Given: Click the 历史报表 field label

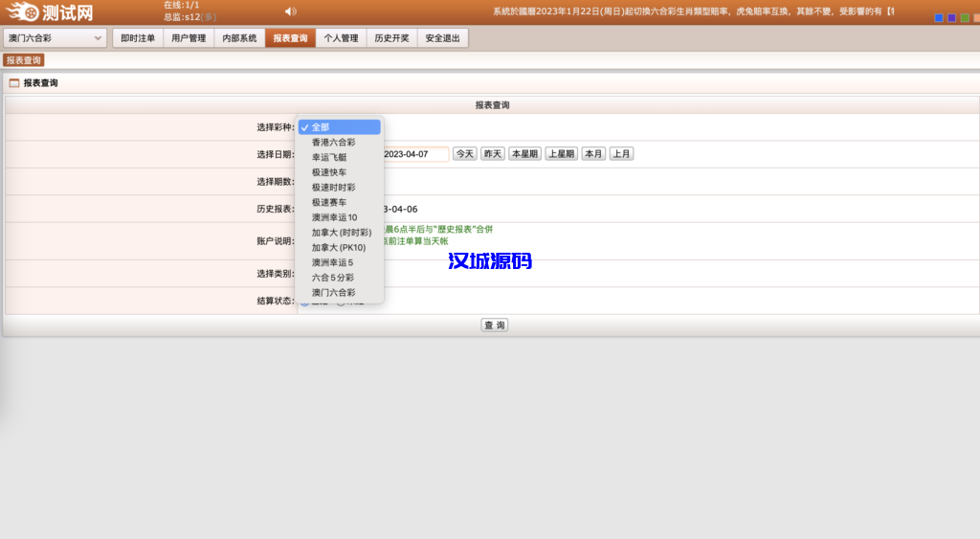Looking at the screenshot, I should (275, 209).
